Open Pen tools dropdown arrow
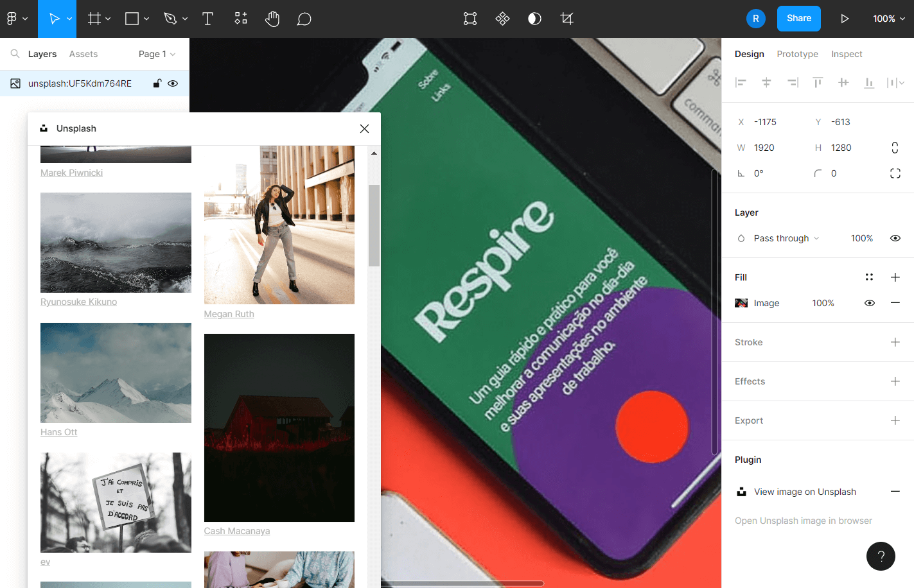Viewport: 914px width, 588px height. (185, 19)
